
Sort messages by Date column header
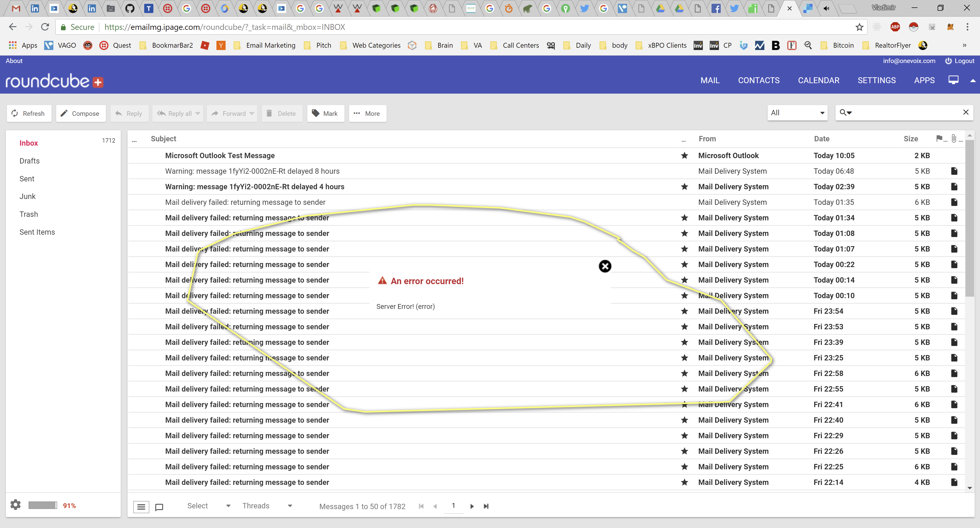point(821,139)
